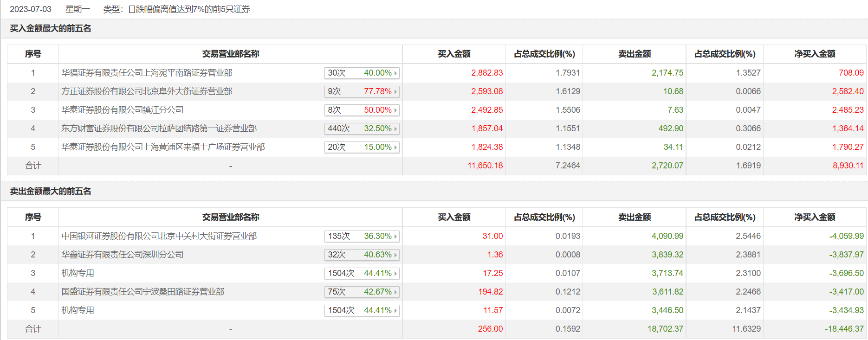This screenshot has width=868, height=340.
Task: Select sell amount 3,839.32
Action: 667,255
